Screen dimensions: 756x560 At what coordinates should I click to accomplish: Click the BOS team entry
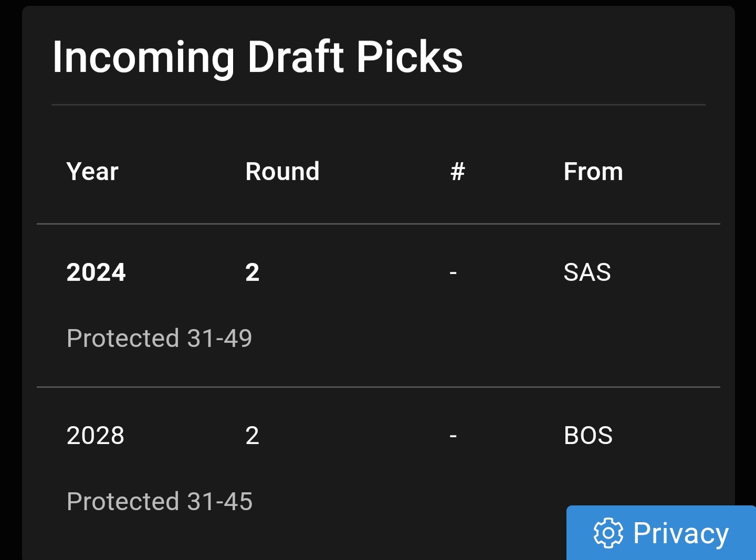coord(588,436)
